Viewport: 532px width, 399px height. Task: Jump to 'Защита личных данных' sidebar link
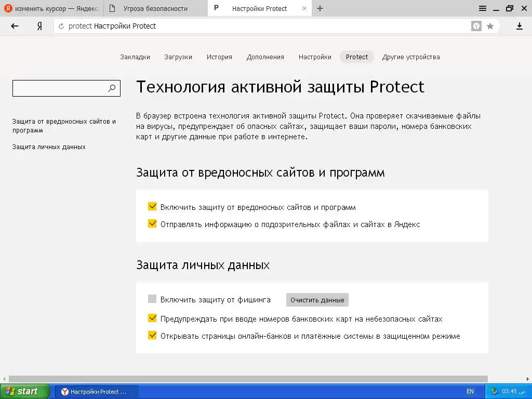pyautogui.click(x=49, y=147)
